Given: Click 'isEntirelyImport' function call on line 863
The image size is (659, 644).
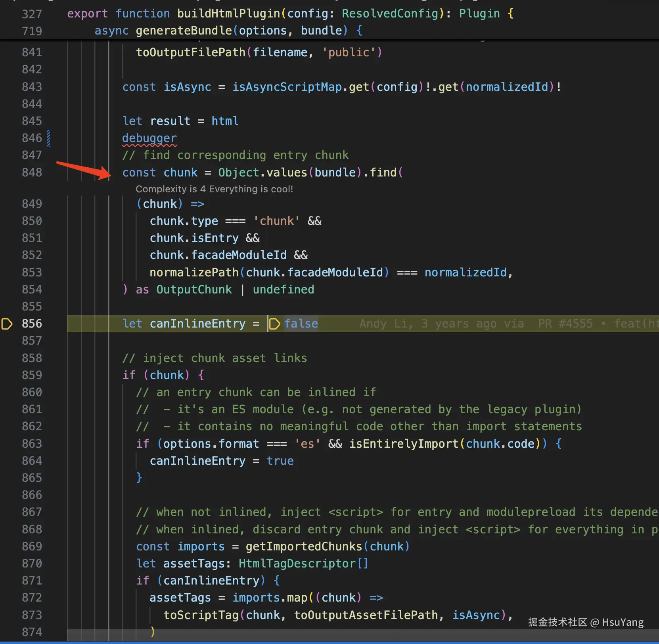Looking at the screenshot, I should click(x=404, y=444).
